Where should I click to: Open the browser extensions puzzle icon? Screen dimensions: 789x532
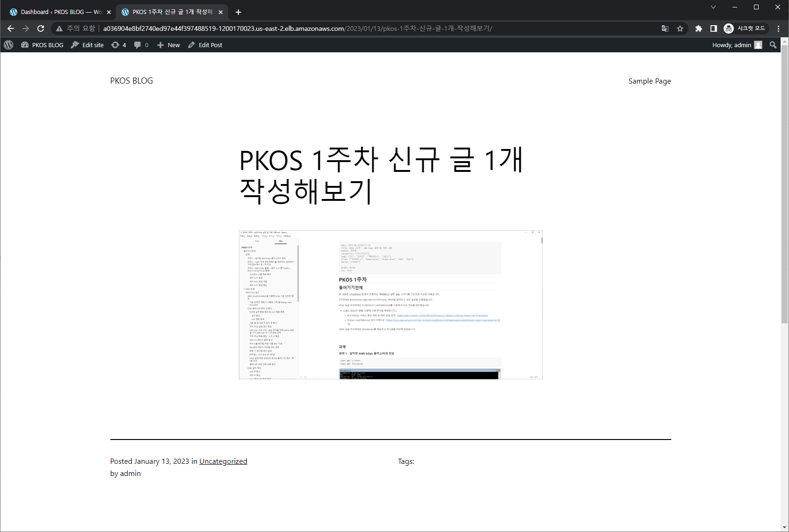pos(699,28)
